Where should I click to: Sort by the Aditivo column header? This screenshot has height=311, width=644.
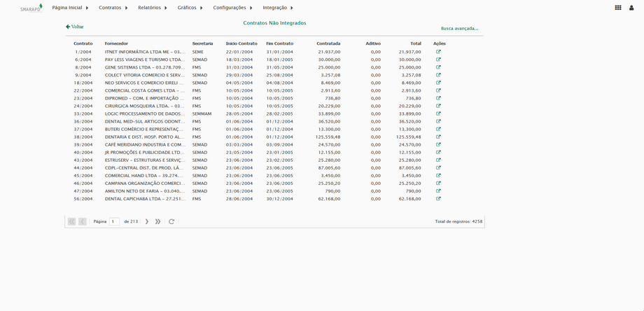coord(373,43)
